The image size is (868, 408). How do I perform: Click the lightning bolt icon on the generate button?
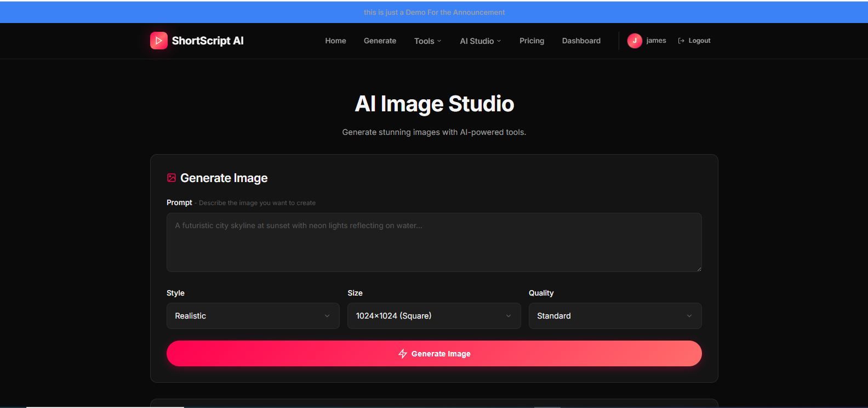click(403, 354)
